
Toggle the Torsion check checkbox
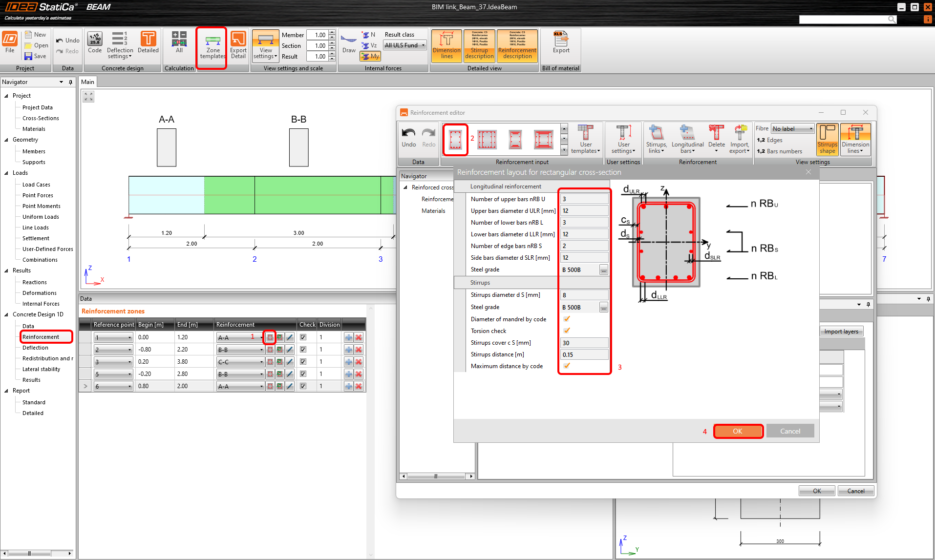(x=567, y=331)
